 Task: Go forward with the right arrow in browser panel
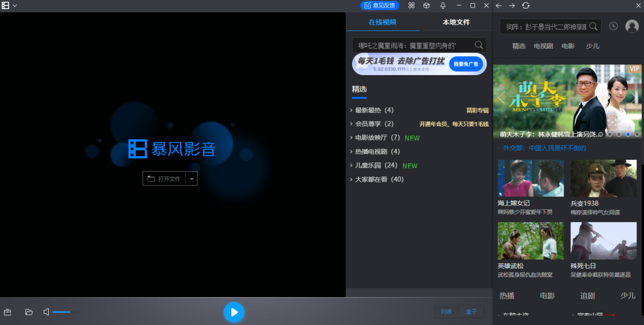point(512,5)
